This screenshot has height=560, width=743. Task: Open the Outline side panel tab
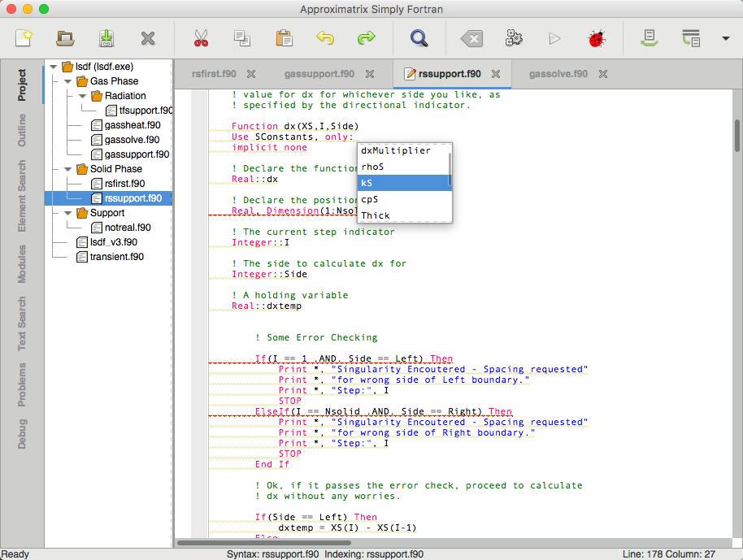pyautogui.click(x=22, y=130)
